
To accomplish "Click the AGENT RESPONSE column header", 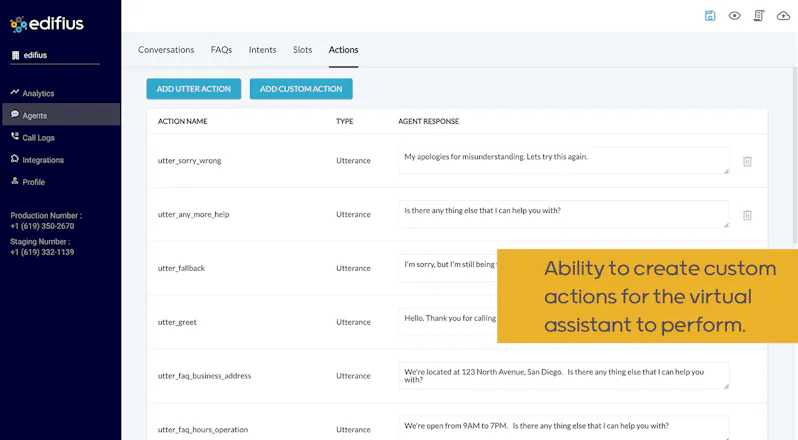I will [x=429, y=121].
